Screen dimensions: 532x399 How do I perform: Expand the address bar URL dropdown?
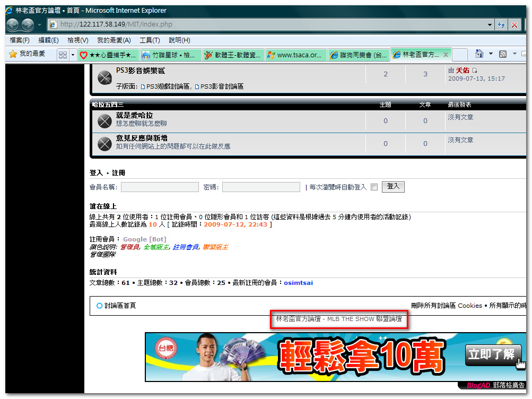(x=490, y=25)
